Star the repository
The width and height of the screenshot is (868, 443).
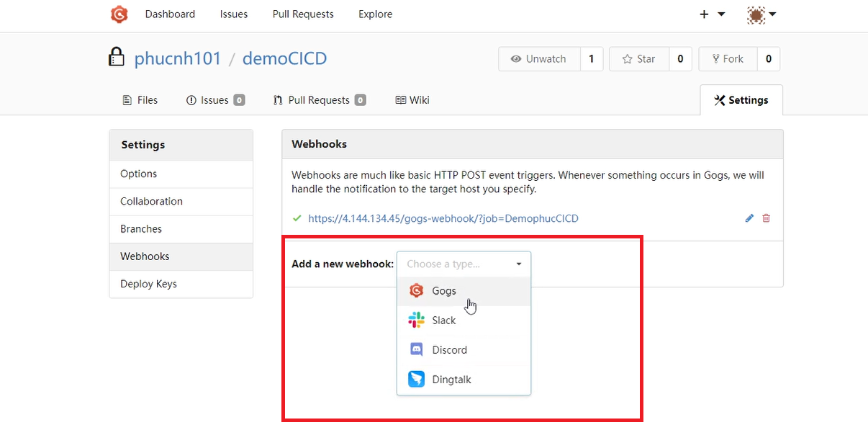pyautogui.click(x=639, y=59)
